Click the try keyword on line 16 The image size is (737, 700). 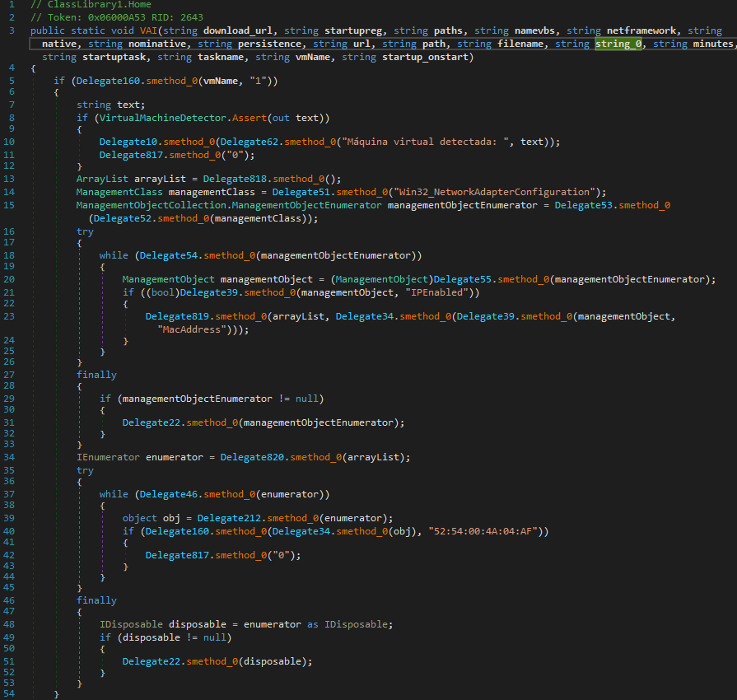[85, 231]
